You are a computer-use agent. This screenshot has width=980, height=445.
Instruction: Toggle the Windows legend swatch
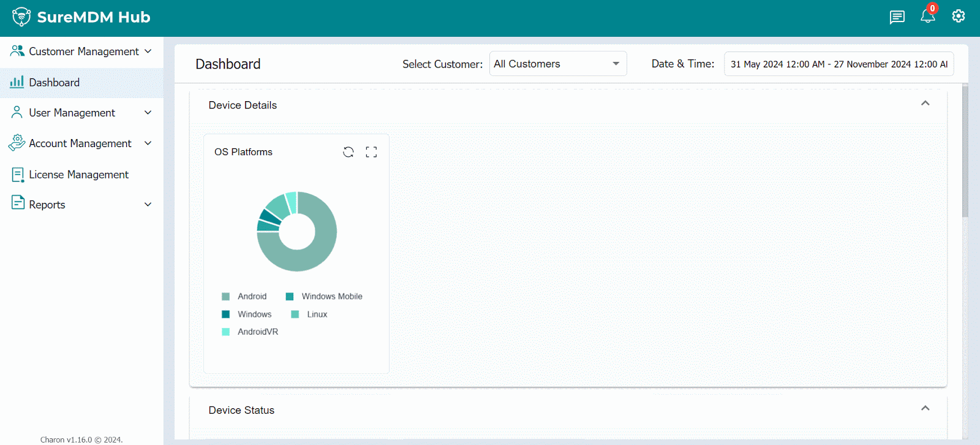pos(225,314)
